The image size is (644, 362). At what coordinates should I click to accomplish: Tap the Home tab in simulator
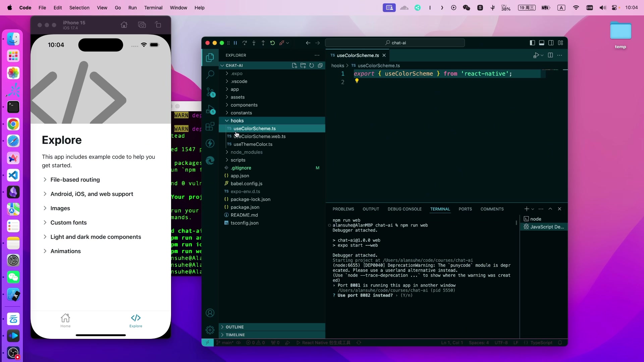65,320
